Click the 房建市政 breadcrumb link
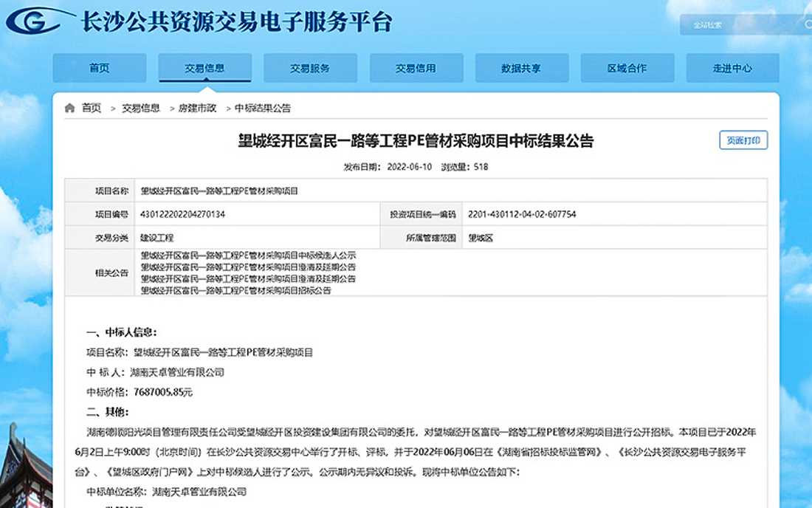Screen dimensions: 812x508 point(197,108)
